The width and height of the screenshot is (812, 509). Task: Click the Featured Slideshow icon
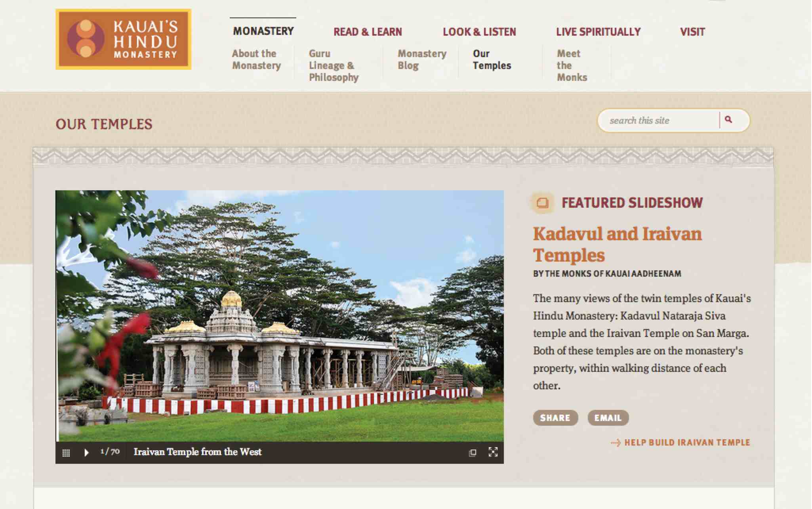[x=542, y=203]
